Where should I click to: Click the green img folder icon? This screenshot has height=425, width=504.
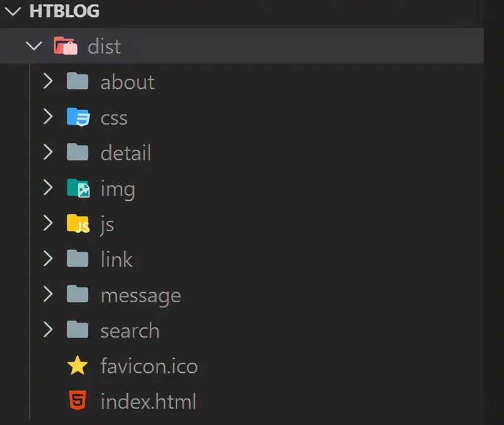78,188
